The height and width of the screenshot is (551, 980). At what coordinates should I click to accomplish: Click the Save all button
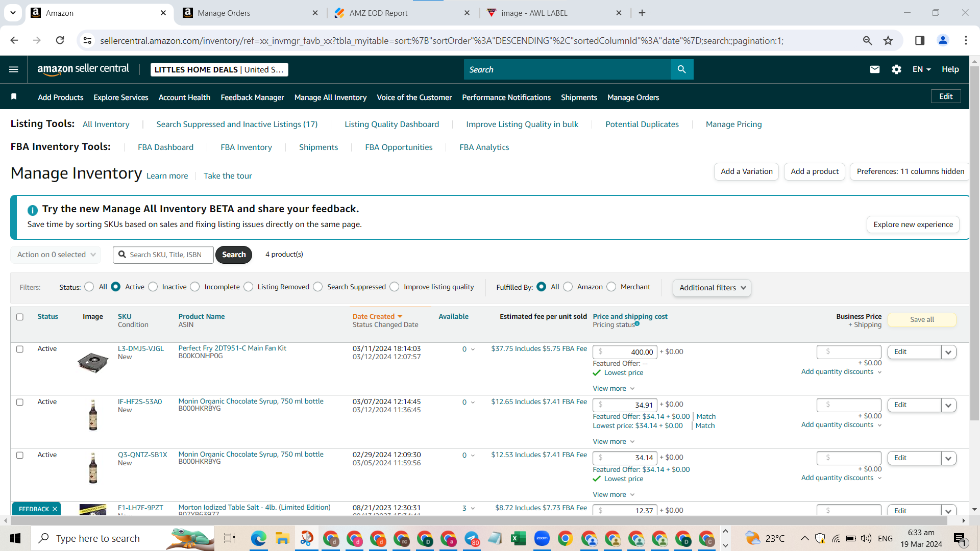click(x=922, y=319)
